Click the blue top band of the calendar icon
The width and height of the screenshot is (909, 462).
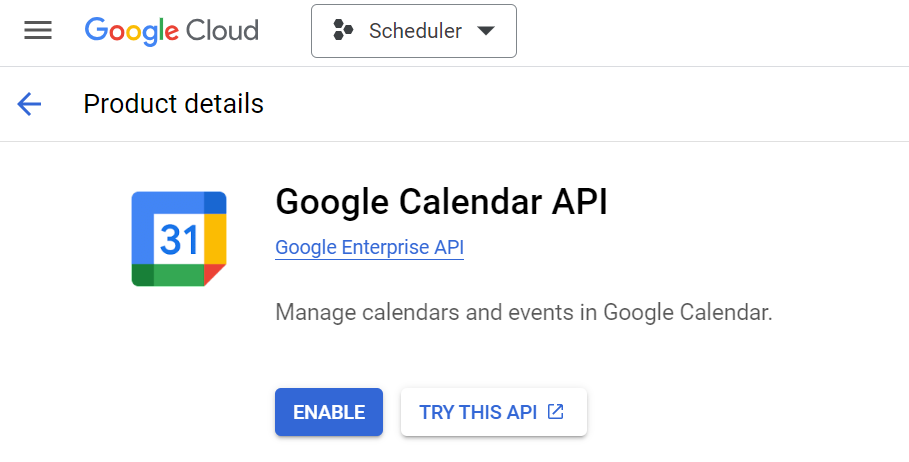point(168,200)
